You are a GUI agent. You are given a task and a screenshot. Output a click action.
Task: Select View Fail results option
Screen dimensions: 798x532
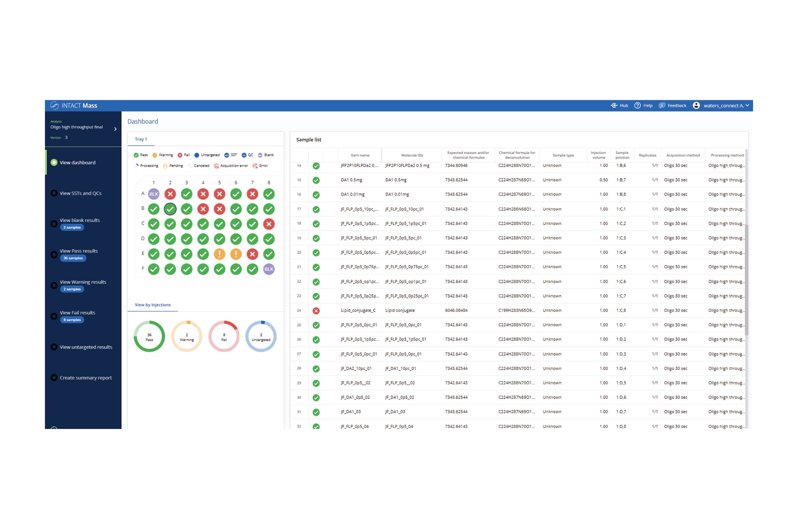[x=54, y=316]
